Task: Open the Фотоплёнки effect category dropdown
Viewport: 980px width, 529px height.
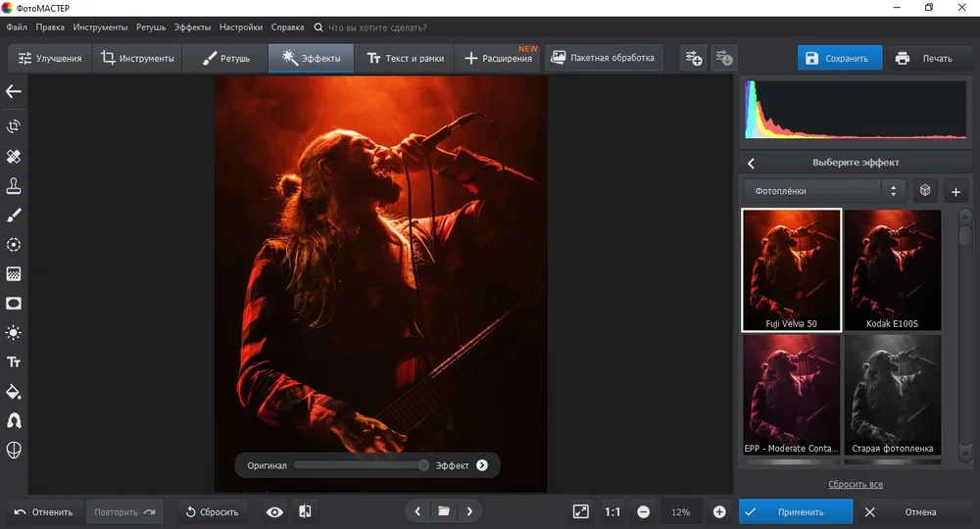Action: (x=823, y=191)
